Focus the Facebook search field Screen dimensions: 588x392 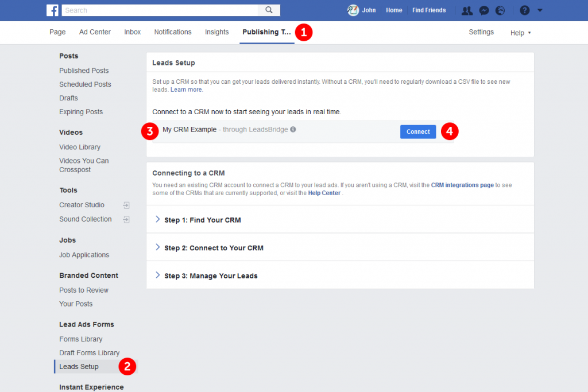160,10
